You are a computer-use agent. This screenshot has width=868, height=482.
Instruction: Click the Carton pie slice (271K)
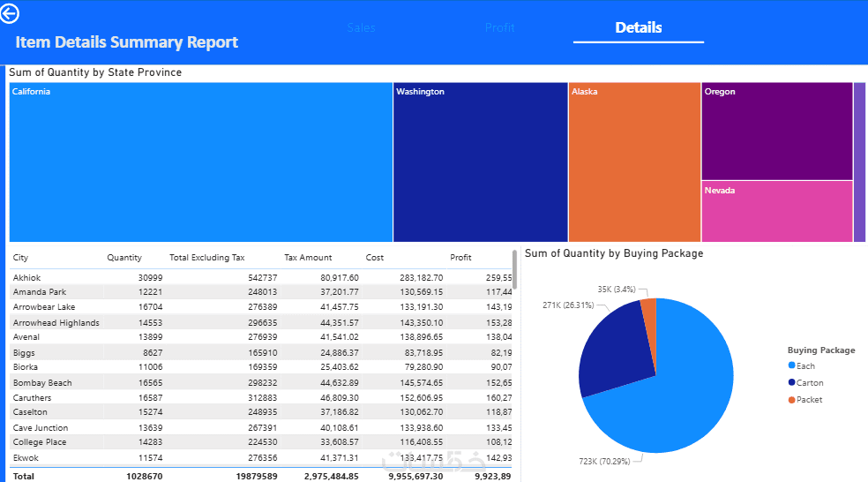click(615, 355)
